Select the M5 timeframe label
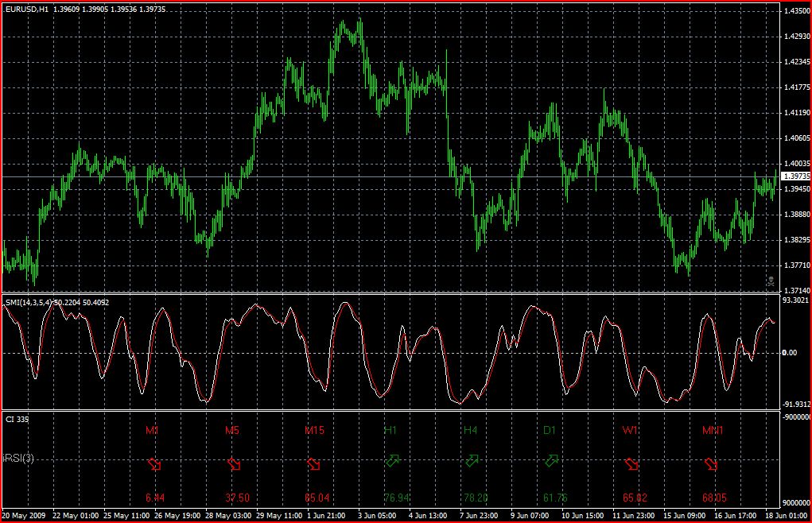The height and width of the screenshot is (523, 812). (x=232, y=430)
